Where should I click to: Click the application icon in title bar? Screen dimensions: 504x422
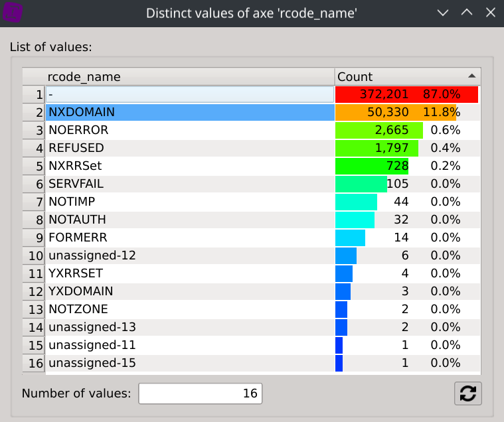point(13,13)
